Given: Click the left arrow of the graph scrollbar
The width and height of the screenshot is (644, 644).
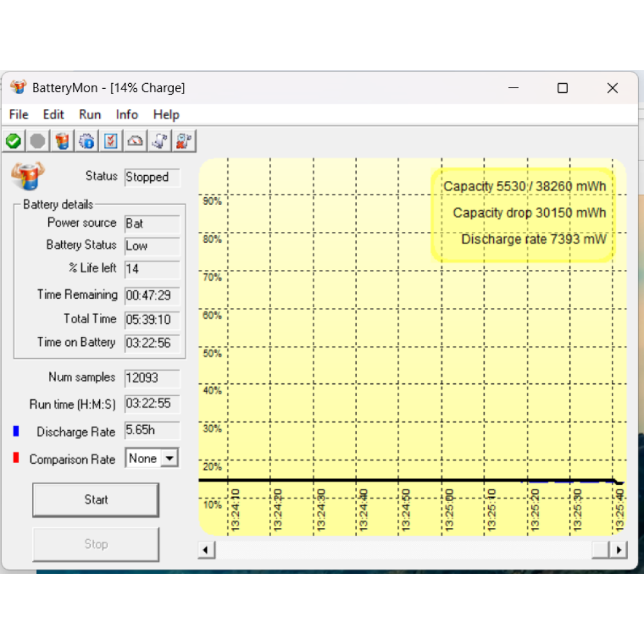Looking at the screenshot, I should point(207,550).
